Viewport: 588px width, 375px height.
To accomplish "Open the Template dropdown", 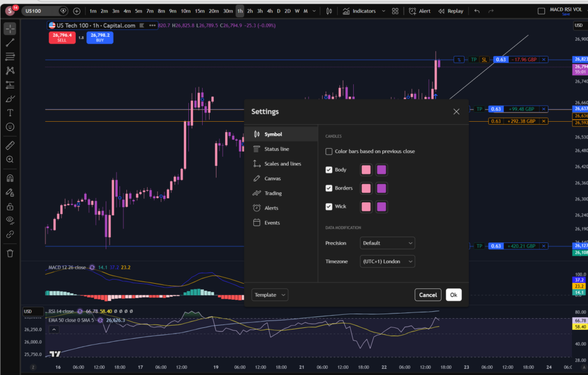I will coord(270,295).
